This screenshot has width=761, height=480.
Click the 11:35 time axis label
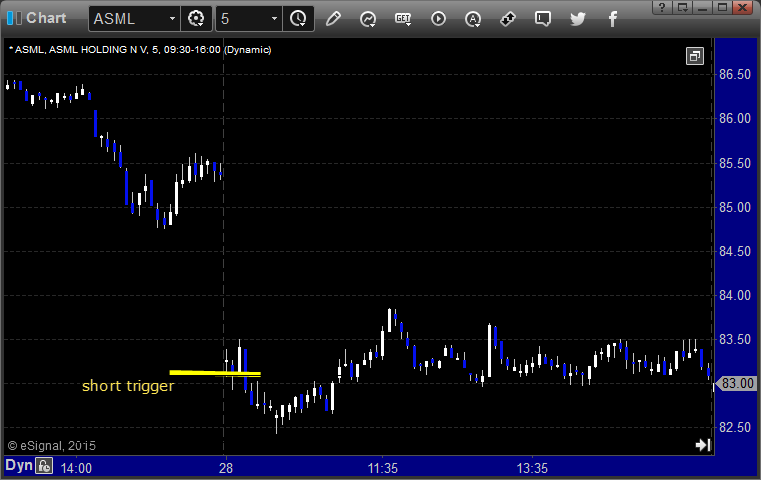[x=383, y=468]
